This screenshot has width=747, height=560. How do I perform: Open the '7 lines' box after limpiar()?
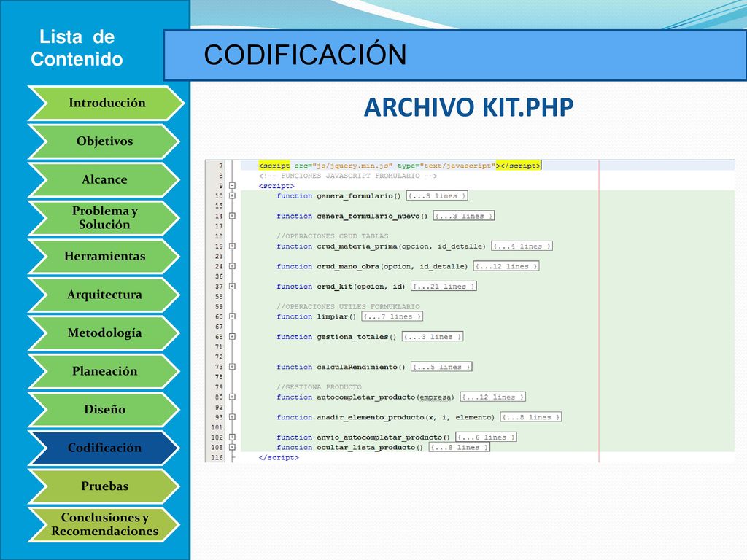(x=392, y=316)
